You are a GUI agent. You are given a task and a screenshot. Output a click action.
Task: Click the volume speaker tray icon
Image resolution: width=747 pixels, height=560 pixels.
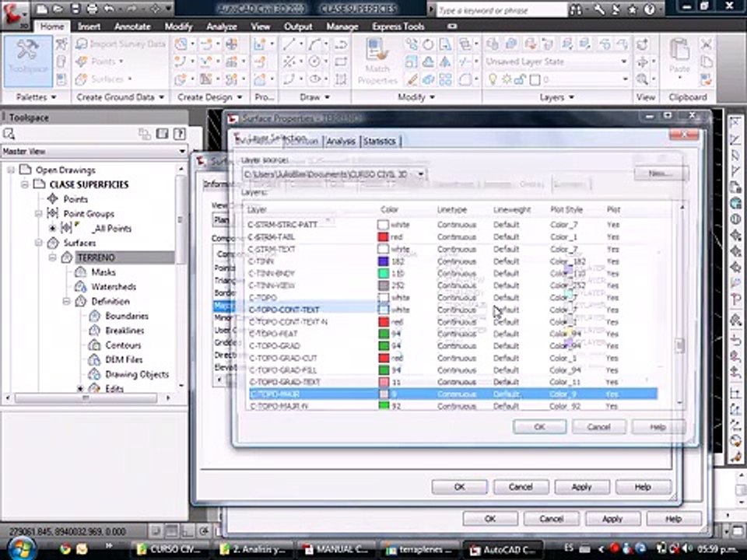pyautogui.click(x=686, y=549)
